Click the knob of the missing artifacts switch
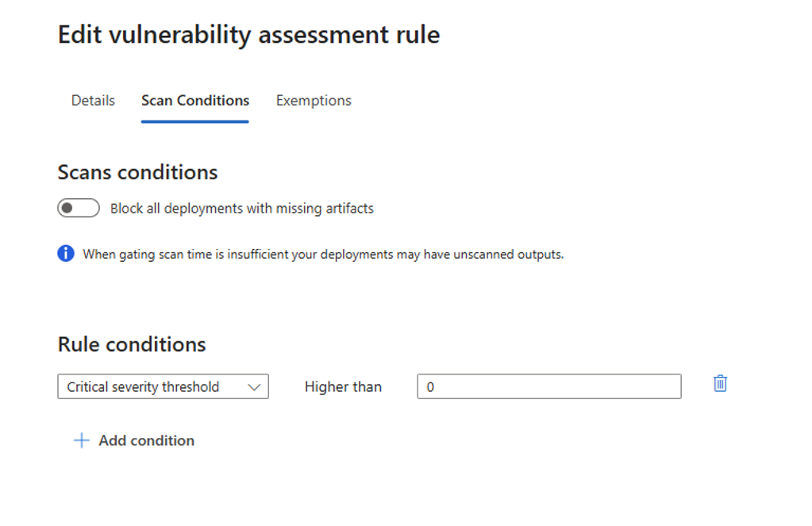 pos(68,209)
